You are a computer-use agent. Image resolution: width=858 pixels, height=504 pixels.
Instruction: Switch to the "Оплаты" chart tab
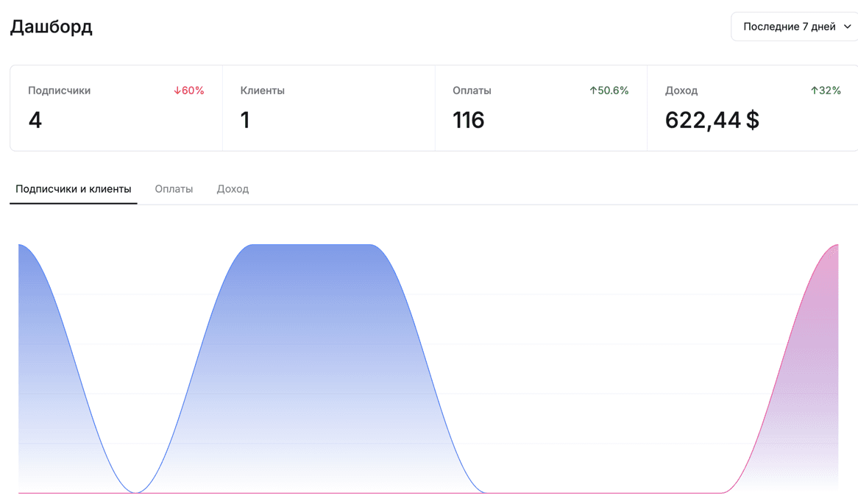[x=174, y=189]
